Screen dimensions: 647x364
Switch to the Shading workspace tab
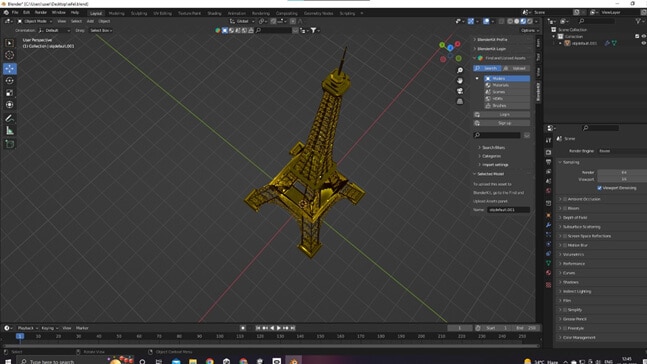pos(215,13)
